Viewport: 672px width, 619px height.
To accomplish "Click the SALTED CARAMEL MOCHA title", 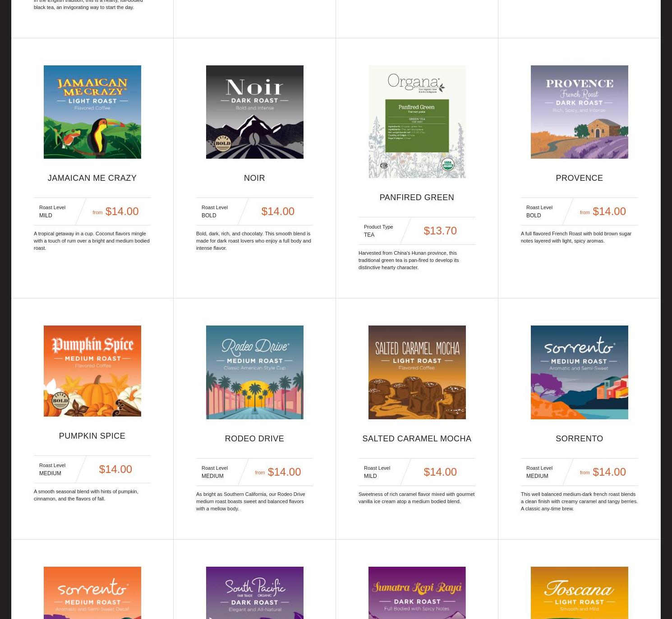I will coord(417,439).
